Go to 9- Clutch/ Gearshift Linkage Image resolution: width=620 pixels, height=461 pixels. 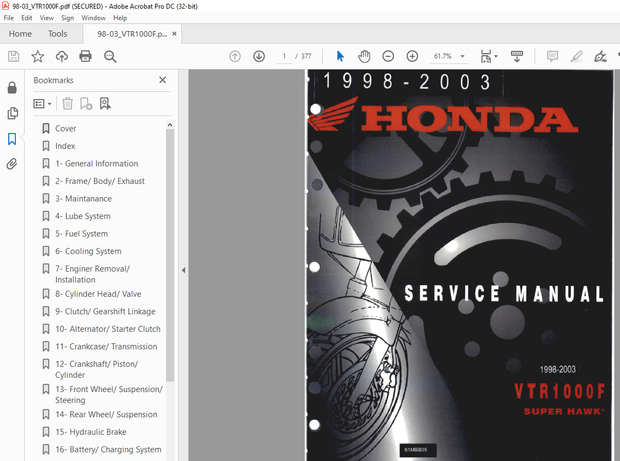pos(105,311)
